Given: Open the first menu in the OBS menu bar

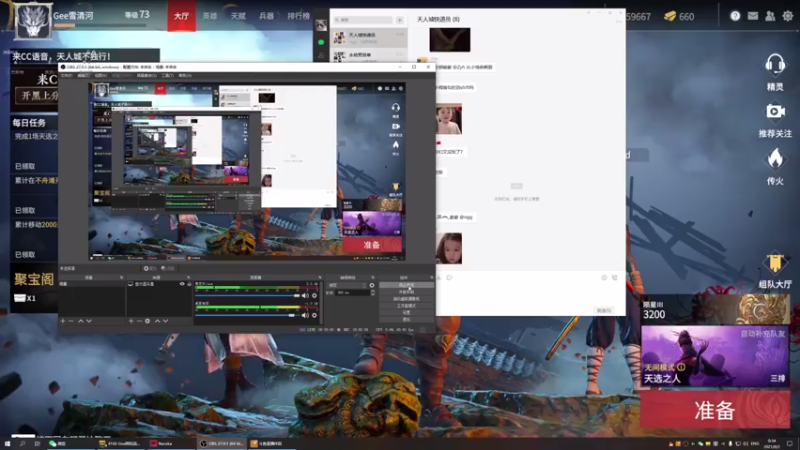Looking at the screenshot, I should 66,76.
